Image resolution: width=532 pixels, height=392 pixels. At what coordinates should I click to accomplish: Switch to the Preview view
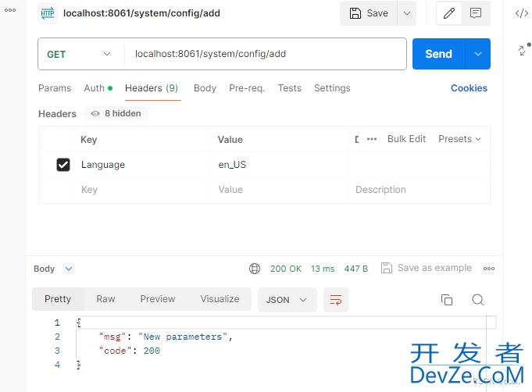(158, 299)
